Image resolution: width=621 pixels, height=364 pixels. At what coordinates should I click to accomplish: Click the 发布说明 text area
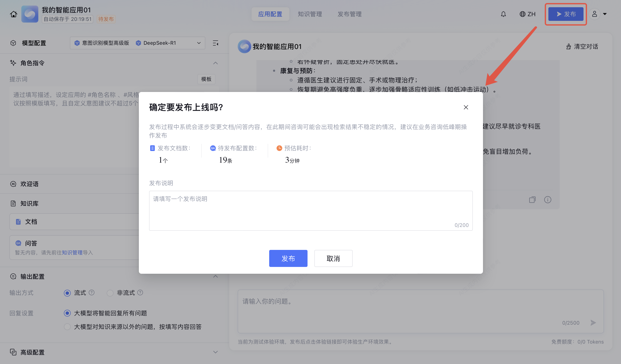tap(310, 211)
